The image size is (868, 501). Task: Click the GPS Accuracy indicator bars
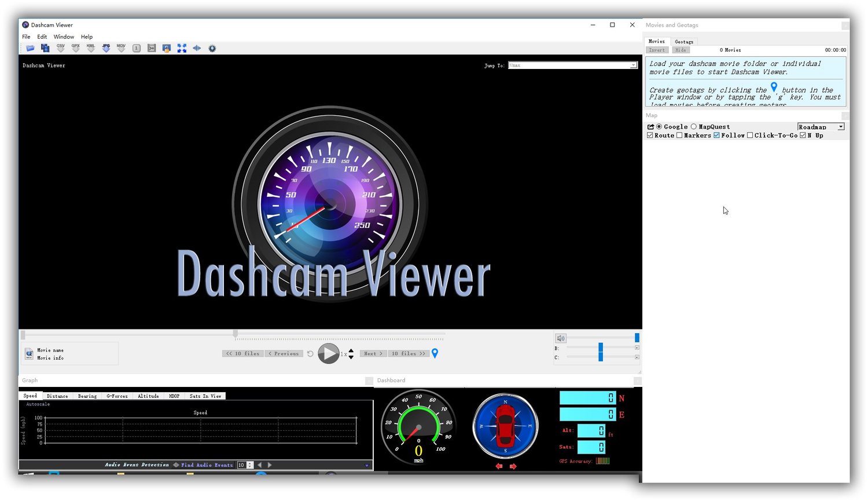(x=602, y=461)
